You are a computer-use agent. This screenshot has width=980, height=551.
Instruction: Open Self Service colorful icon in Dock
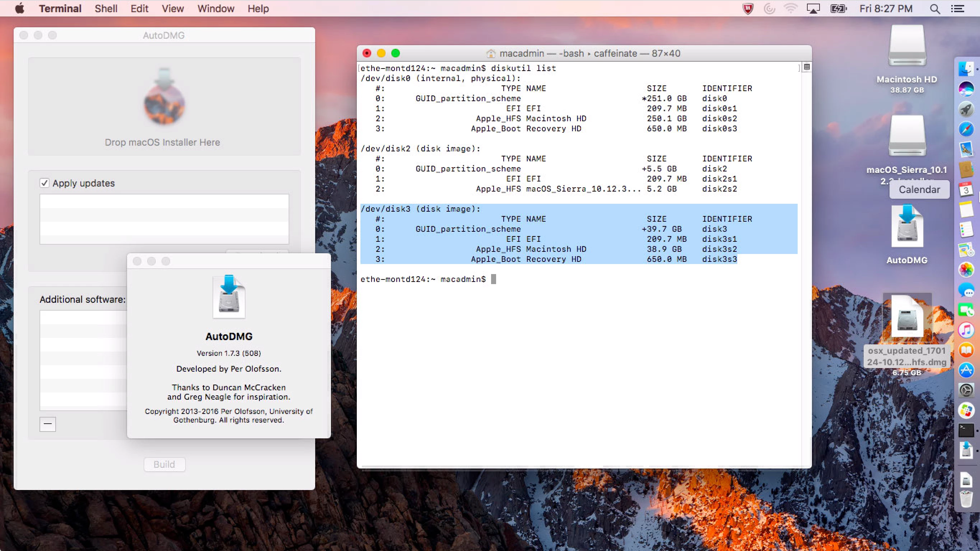(x=966, y=410)
